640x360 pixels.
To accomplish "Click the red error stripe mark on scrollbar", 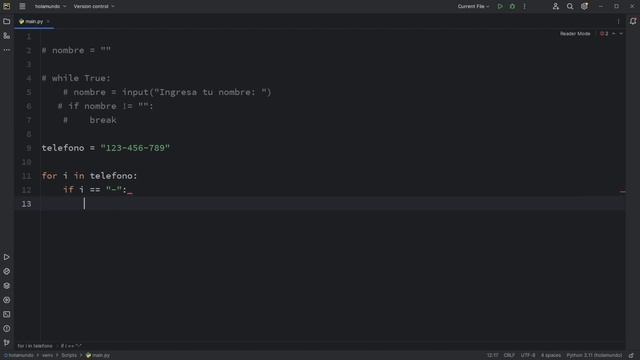I will tap(622, 191).
